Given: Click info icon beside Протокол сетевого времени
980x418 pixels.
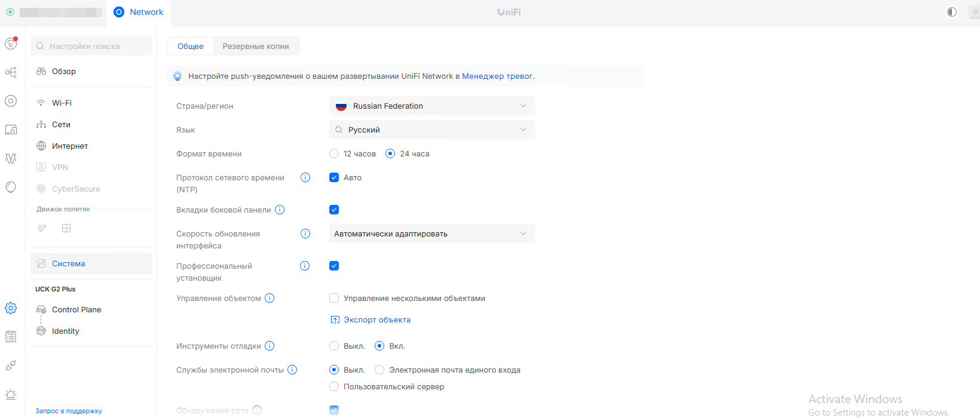Looking at the screenshot, I should [x=305, y=177].
